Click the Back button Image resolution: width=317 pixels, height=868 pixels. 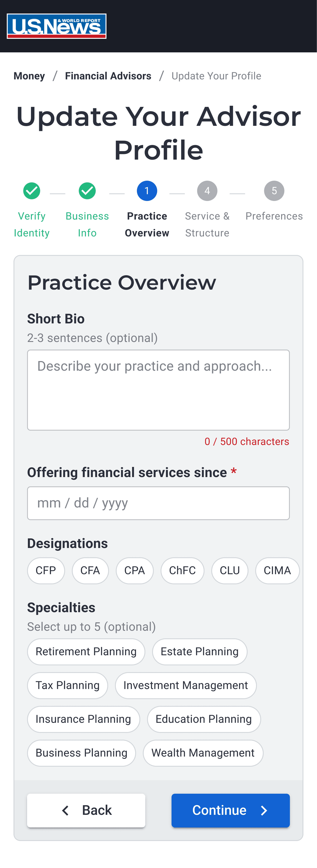86,810
